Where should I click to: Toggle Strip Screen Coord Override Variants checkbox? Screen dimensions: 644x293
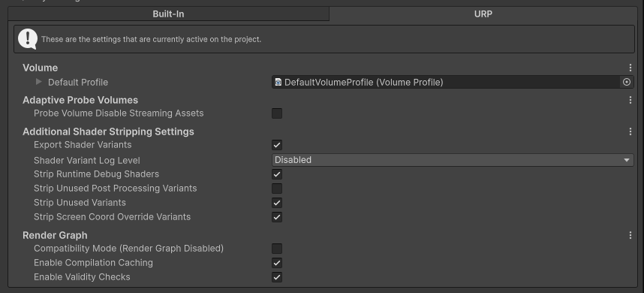277,217
